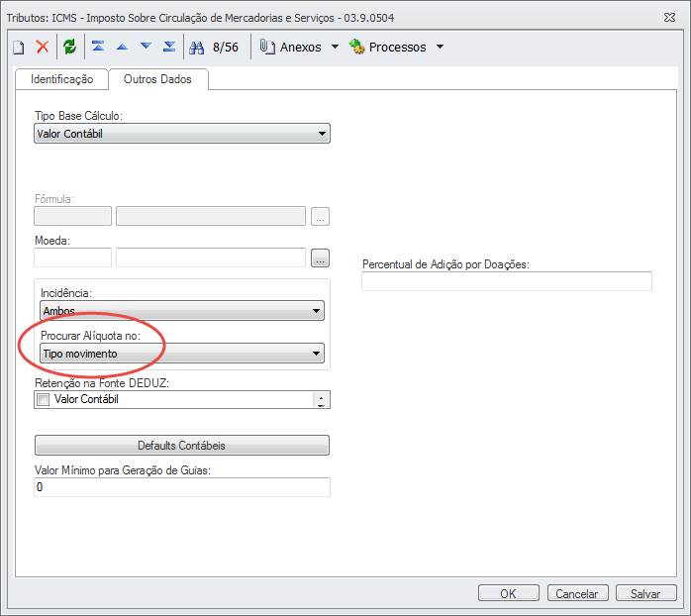This screenshot has height=616, width=691.
Task: Click the Cancelar button
Action: [x=577, y=593]
